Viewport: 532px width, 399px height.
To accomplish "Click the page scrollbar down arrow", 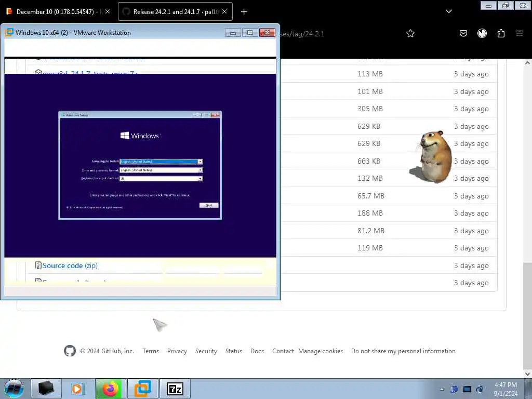I will [528, 374].
